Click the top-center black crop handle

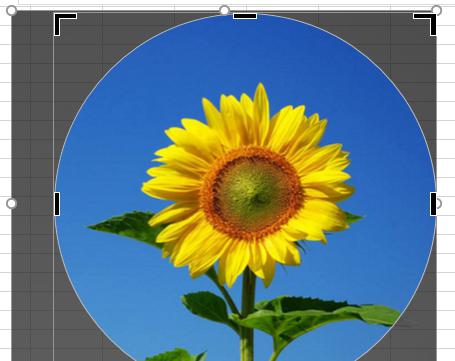coord(245,16)
